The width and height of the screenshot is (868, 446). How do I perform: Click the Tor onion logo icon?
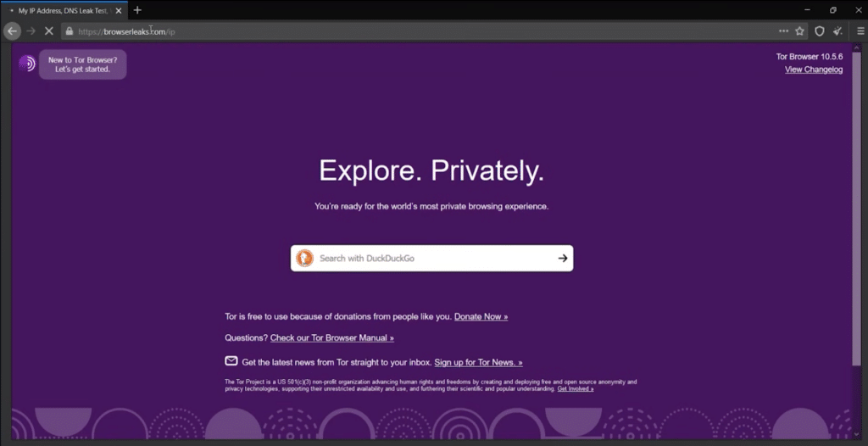pos(26,63)
